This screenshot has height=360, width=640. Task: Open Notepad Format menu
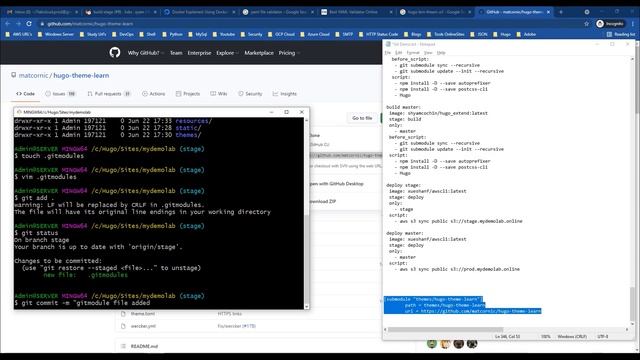(x=413, y=53)
